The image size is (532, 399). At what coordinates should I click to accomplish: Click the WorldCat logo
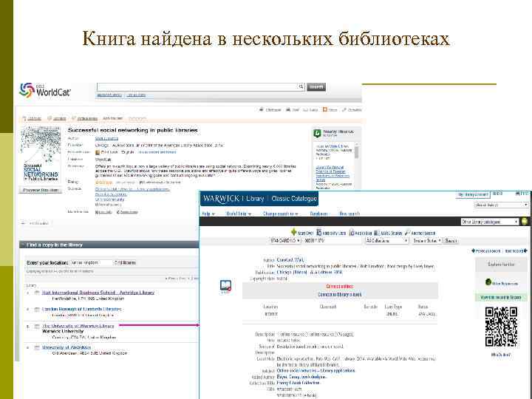pos(45,90)
